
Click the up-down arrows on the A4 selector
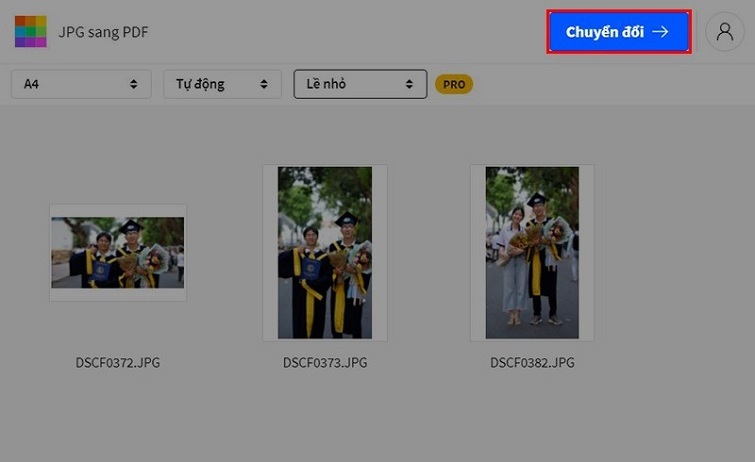134,85
